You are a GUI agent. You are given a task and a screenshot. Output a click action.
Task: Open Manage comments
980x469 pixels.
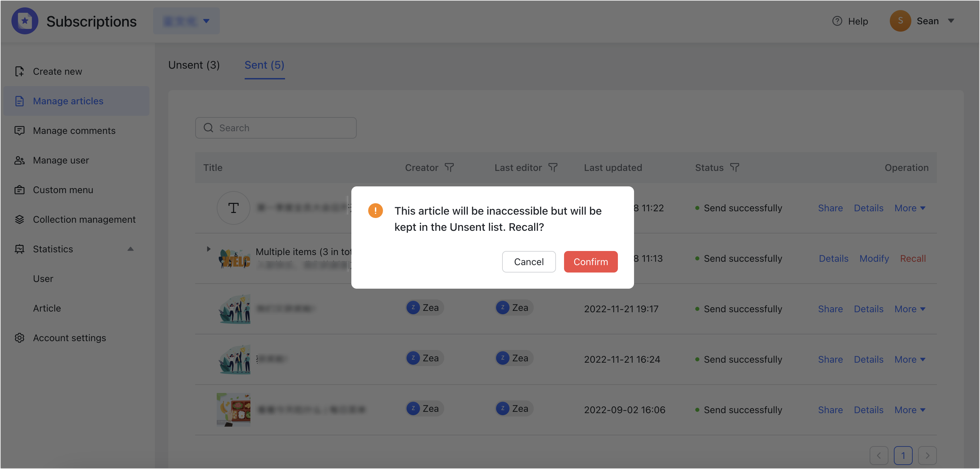[x=74, y=131]
